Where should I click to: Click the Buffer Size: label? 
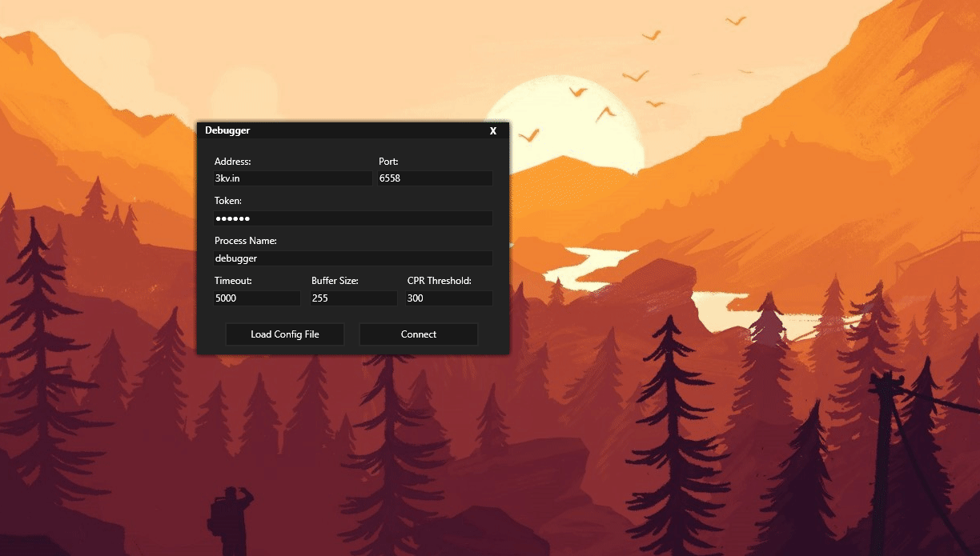pyautogui.click(x=335, y=281)
